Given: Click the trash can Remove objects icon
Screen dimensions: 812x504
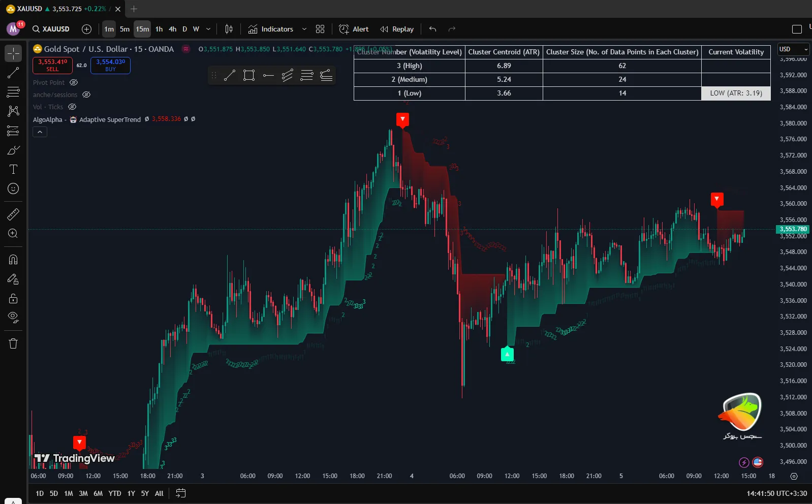Looking at the screenshot, I should pos(13,343).
